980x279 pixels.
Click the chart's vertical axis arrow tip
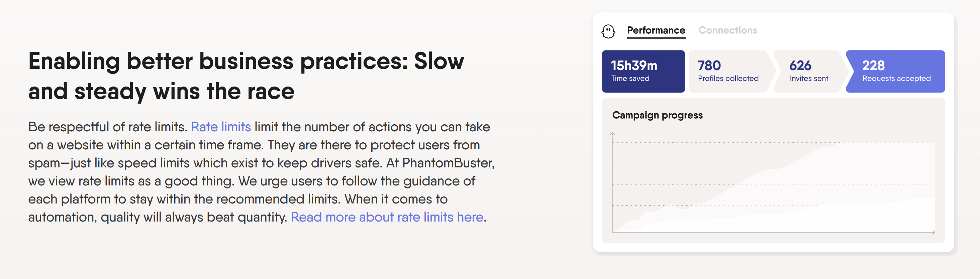point(612,133)
